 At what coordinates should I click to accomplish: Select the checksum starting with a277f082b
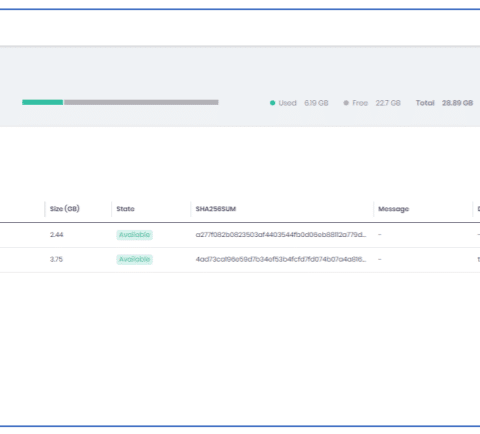[x=281, y=235]
